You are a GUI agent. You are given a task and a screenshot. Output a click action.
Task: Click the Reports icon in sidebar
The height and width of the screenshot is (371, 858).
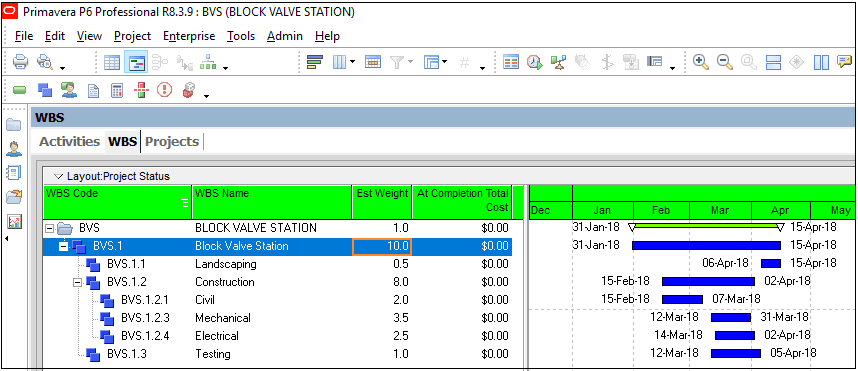pyautogui.click(x=14, y=173)
